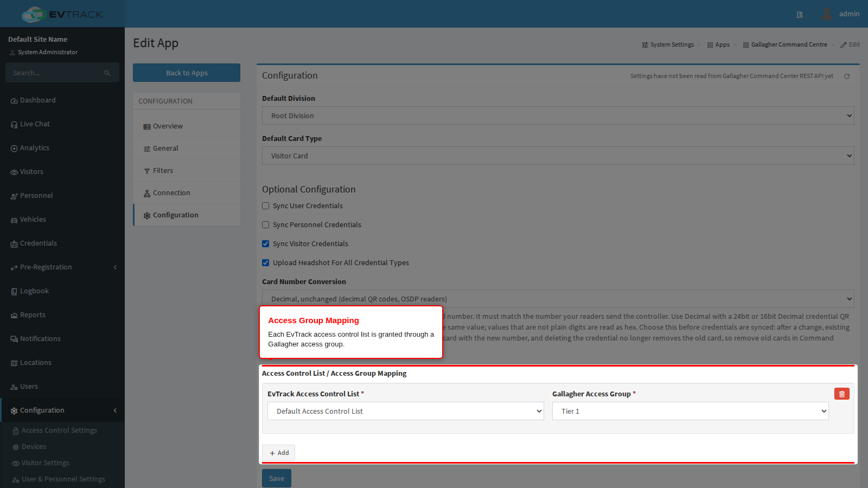Click the Logbook icon in sidebar
The height and width of the screenshot is (488, 868).
14,292
